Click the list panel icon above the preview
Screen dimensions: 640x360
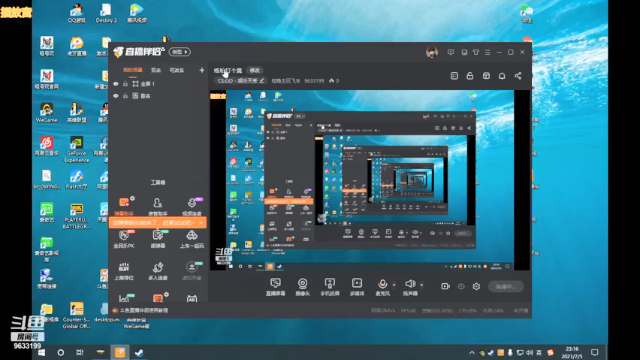(x=454, y=76)
